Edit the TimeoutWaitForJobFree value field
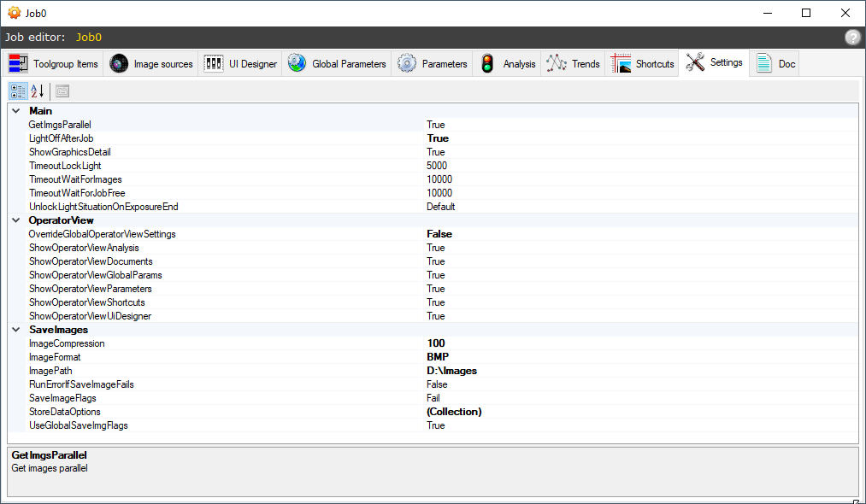 point(641,193)
